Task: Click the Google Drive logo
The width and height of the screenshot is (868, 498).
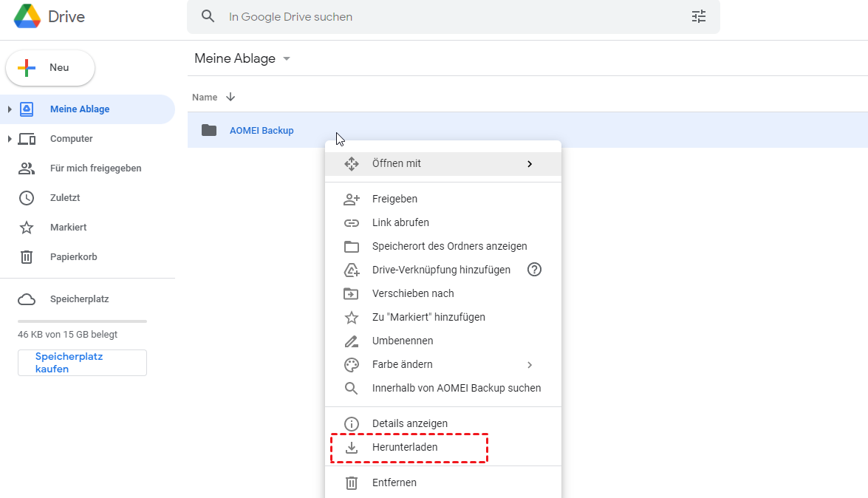Action: pyautogui.click(x=27, y=16)
